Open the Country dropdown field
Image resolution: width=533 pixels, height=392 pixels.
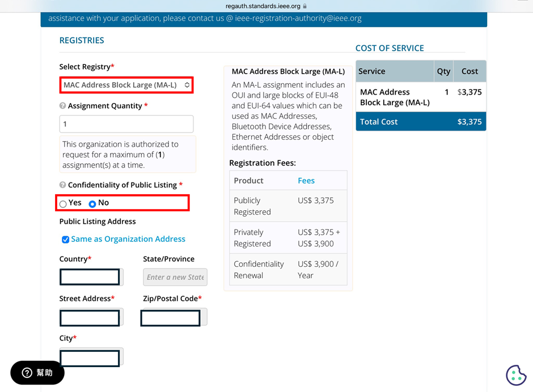(91, 277)
